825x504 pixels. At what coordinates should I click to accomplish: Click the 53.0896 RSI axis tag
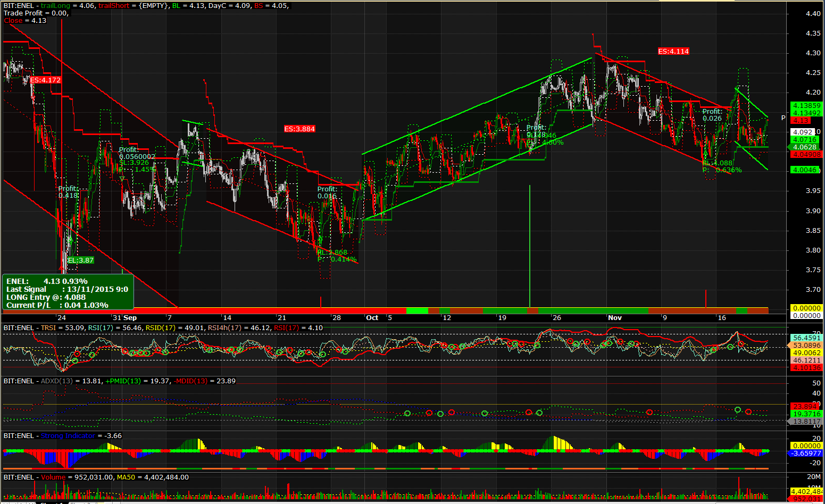pos(806,345)
